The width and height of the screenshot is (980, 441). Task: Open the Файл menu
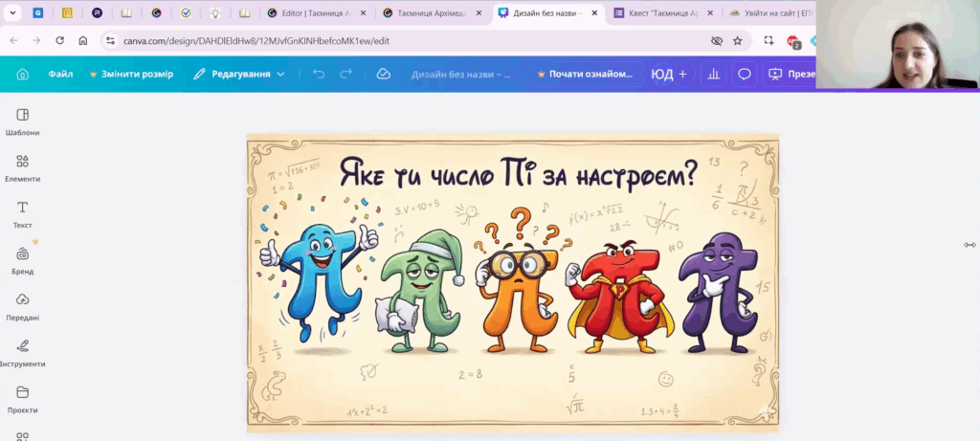[60, 74]
